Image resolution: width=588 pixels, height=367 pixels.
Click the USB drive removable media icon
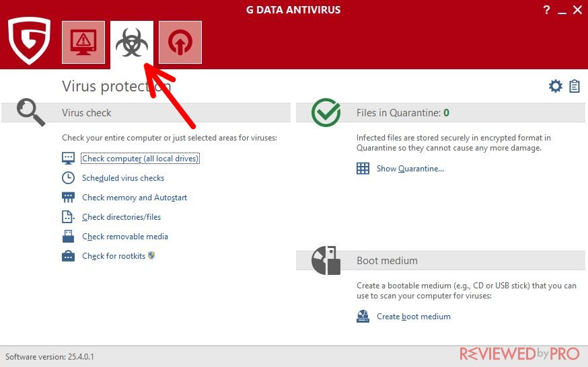click(x=68, y=237)
